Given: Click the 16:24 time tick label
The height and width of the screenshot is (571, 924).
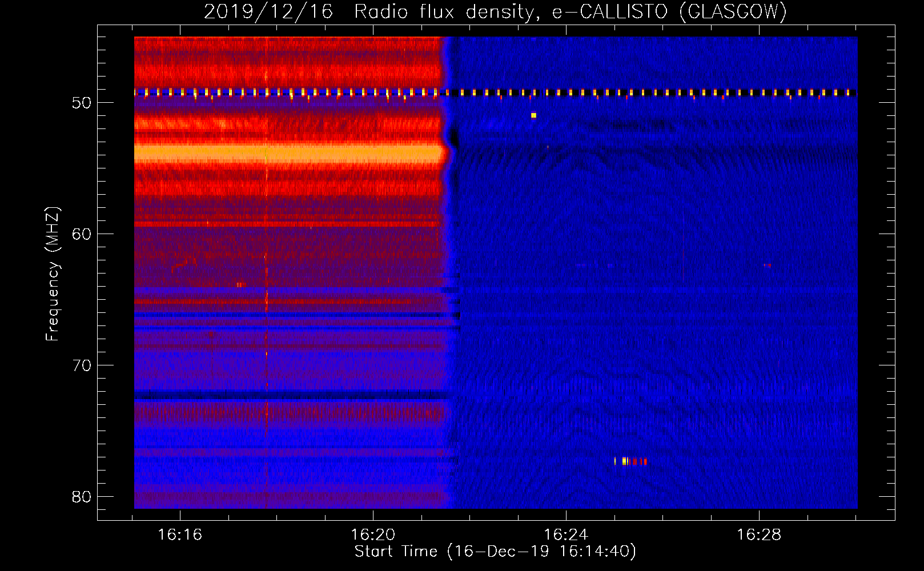Looking at the screenshot, I should 566,535.
